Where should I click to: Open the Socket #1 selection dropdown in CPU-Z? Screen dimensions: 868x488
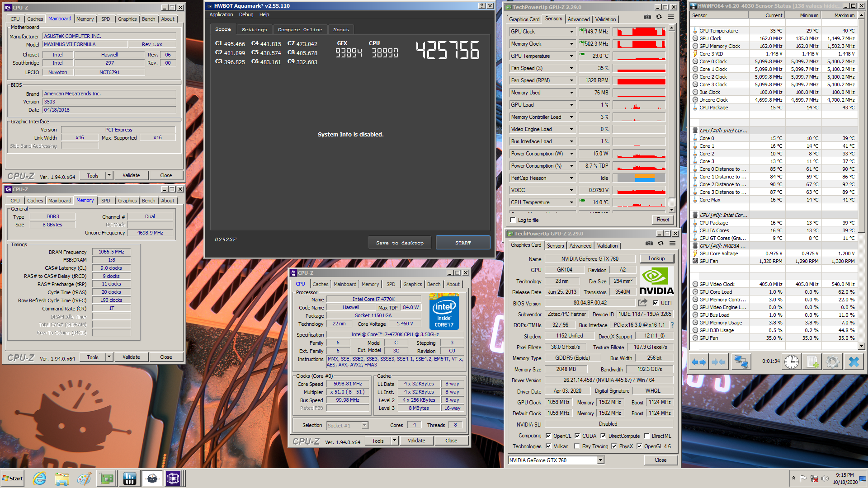click(x=364, y=425)
